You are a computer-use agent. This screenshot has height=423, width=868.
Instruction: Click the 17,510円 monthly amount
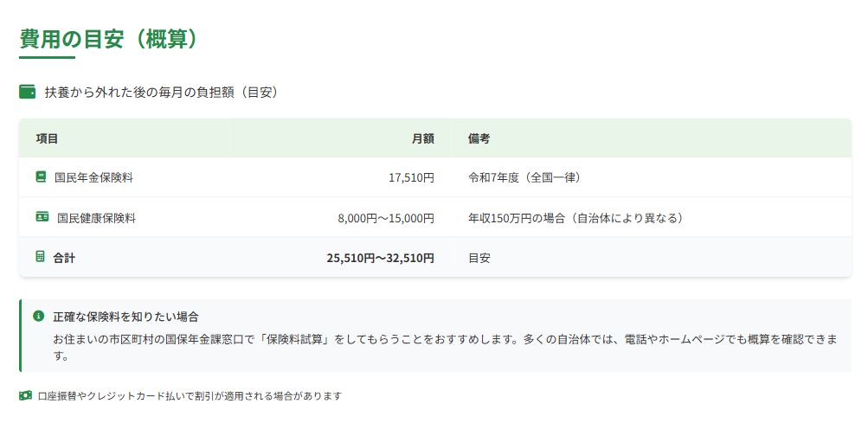click(x=410, y=177)
